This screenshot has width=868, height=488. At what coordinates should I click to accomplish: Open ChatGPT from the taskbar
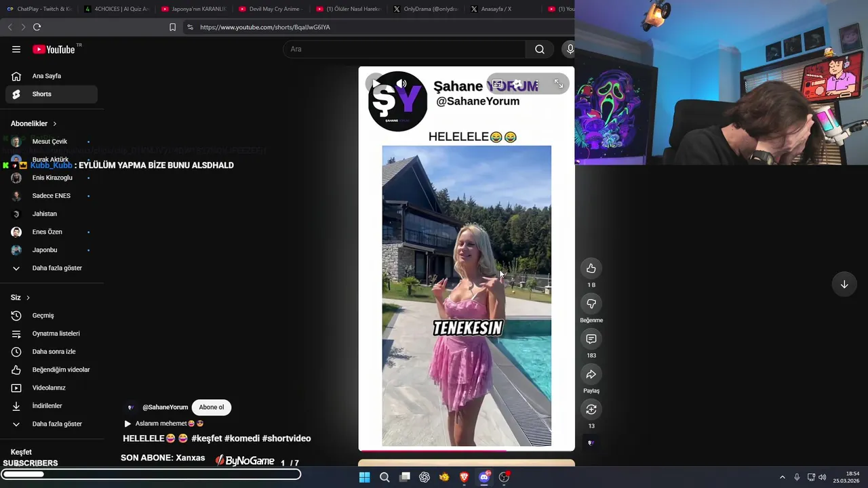(425, 477)
